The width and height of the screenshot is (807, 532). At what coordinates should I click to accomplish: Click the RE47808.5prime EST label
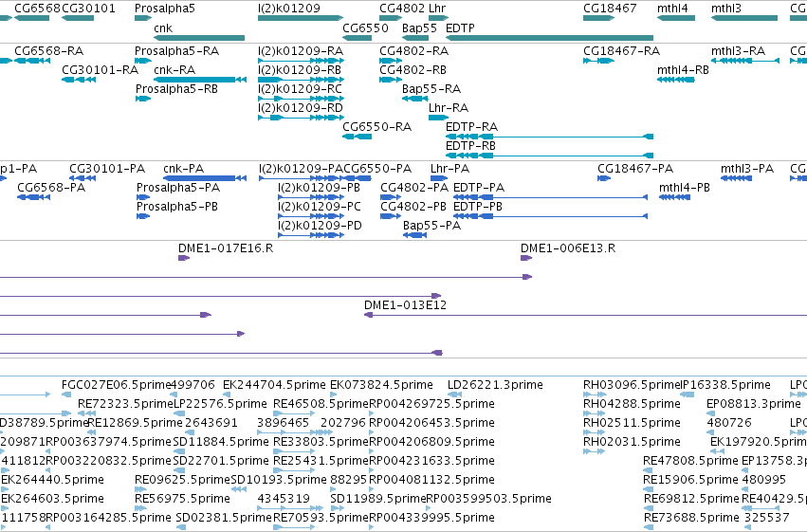click(690, 461)
